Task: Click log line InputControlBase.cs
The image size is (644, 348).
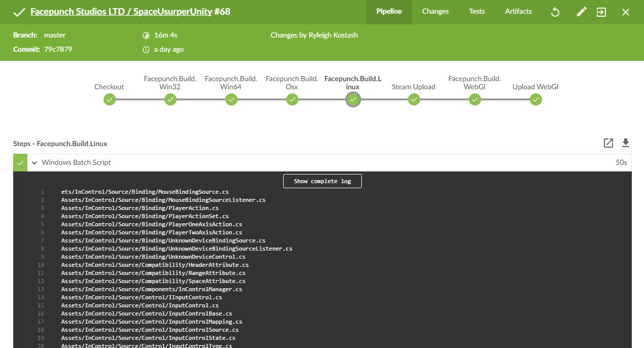Action: click(x=147, y=314)
